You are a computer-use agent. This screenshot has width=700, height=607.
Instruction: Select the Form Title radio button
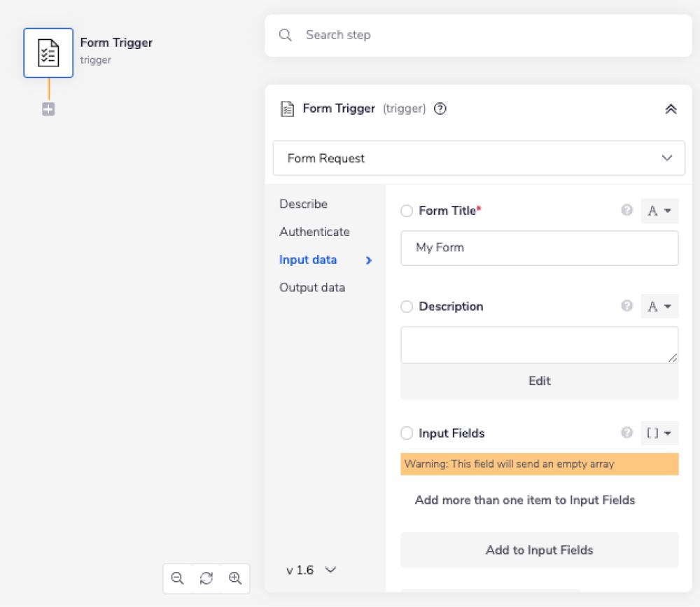(407, 210)
